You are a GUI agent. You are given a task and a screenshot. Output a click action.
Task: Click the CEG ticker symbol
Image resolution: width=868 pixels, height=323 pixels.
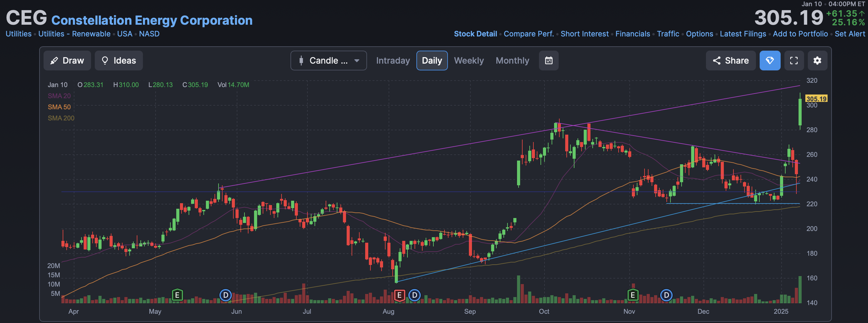coord(26,18)
